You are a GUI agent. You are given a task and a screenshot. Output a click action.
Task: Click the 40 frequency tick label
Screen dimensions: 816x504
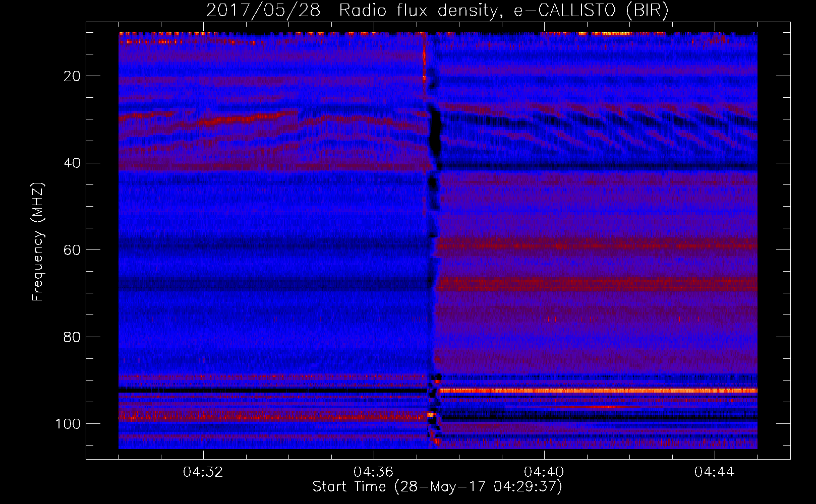(72, 163)
